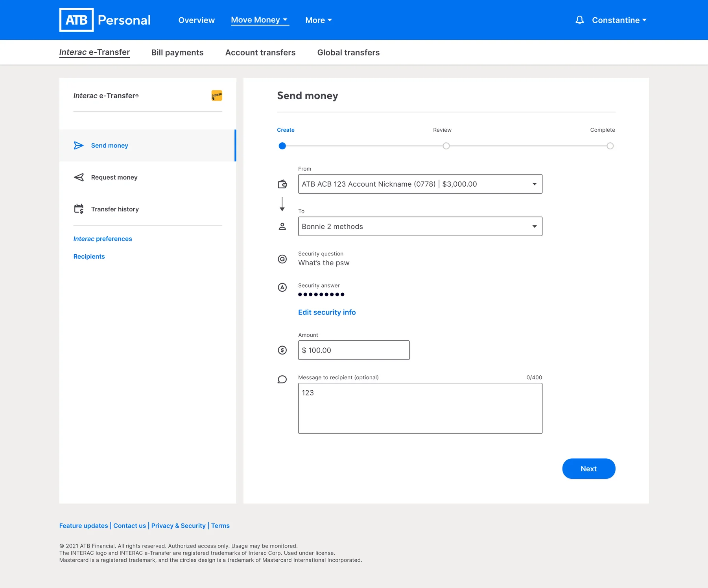Viewport: 708px width, 588px height.
Task: Click the Interac yellow logo badge
Action: point(217,96)
